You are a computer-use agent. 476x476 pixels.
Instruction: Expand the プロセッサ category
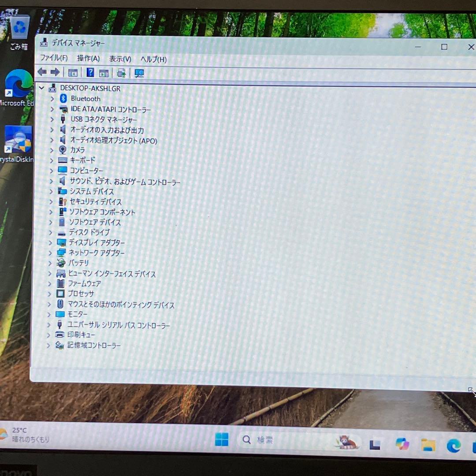tap(51, 294)
